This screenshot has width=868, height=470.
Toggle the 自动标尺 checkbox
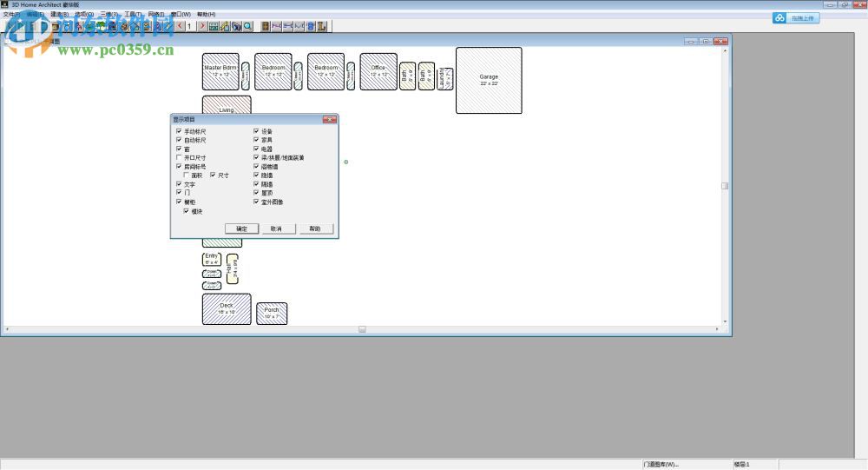pos(179,140)
